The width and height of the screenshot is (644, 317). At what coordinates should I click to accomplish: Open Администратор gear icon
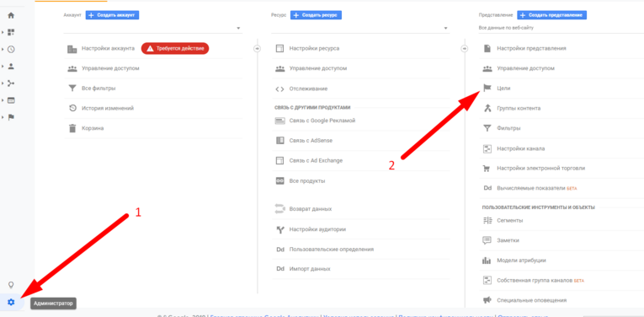[11, 303]
